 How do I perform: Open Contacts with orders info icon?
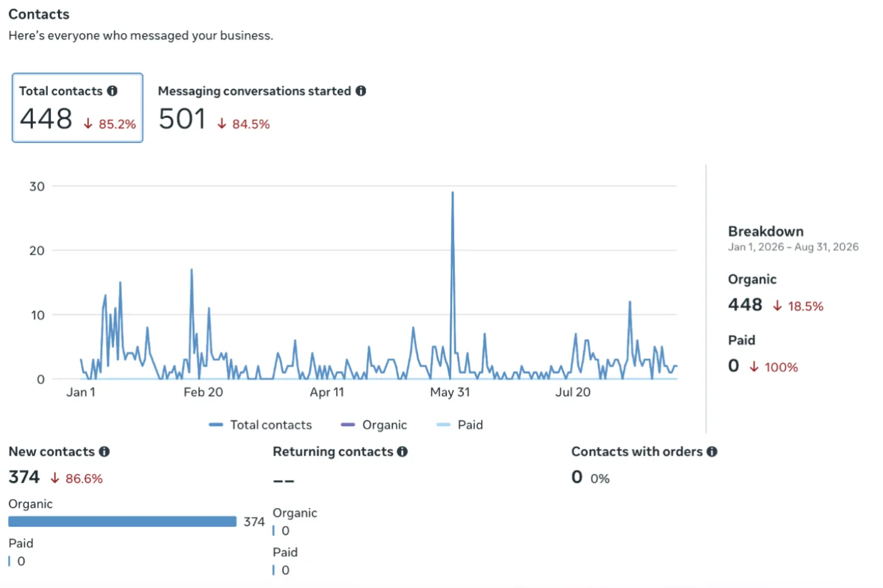pos(712,451)
